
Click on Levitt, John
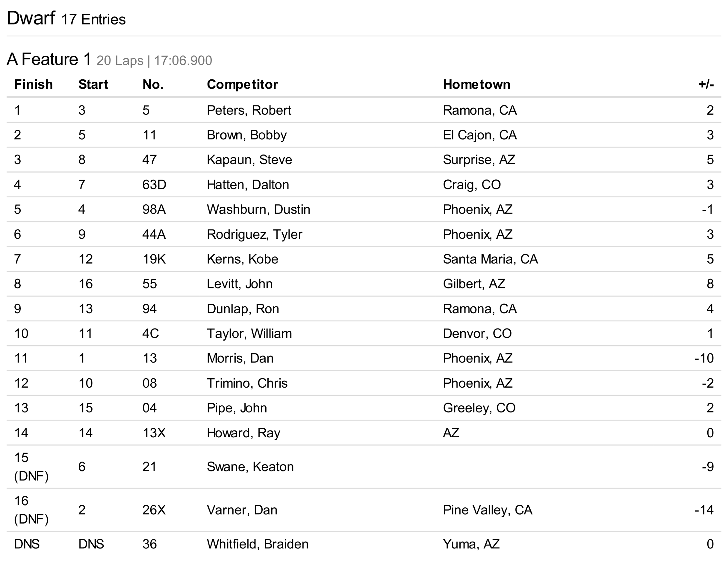tap(239, 284)
